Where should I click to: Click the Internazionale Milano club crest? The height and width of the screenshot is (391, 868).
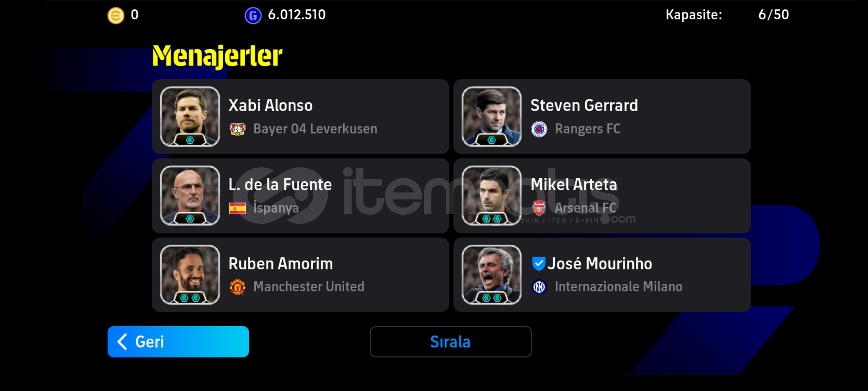click(539, 287)
